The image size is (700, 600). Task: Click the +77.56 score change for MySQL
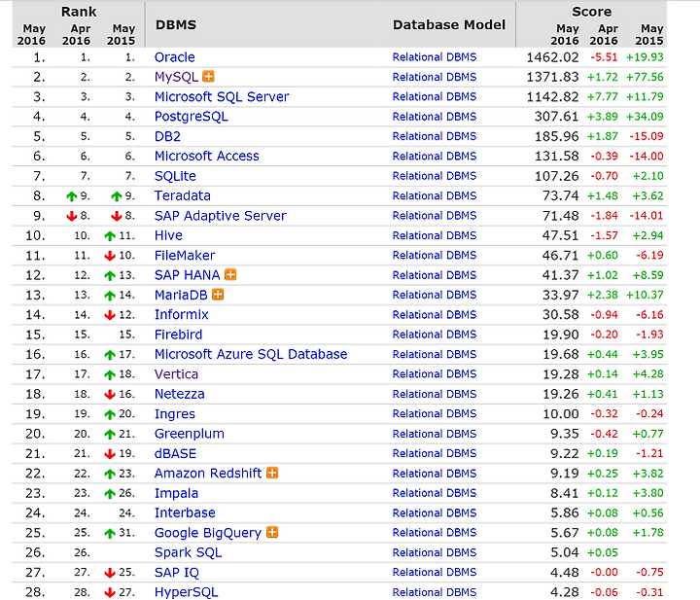[645, 77]
